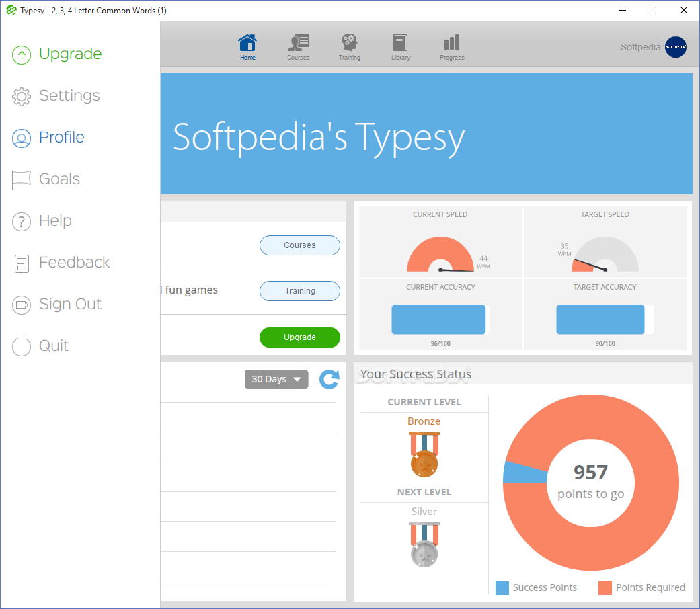Click the Feedback form icon
Screen dimensions: 700x609
coord(22,263)
